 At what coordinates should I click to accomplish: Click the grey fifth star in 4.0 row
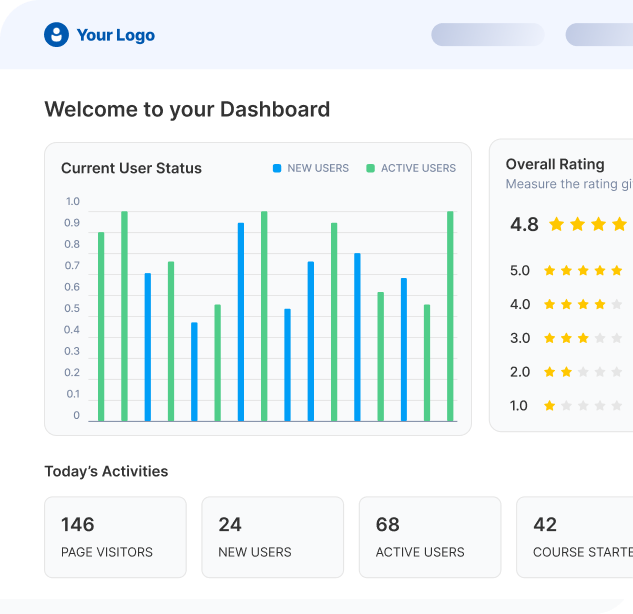coord(616,304)
